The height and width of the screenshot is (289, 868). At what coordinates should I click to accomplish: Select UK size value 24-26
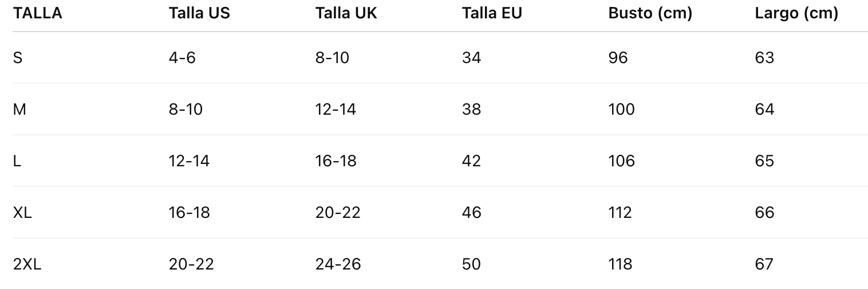(x=338, y=264)
